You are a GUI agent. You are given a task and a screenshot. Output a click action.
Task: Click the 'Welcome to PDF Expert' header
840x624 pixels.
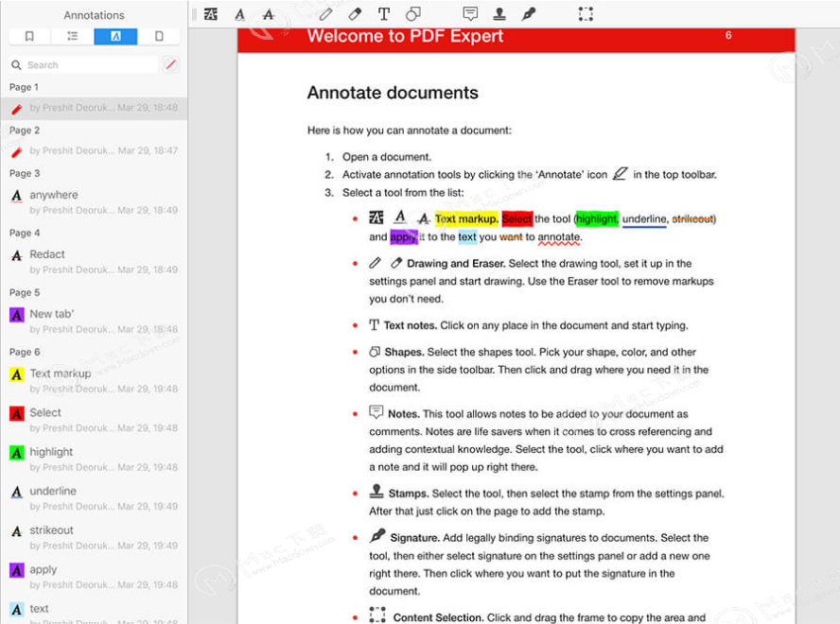pos(405,36)
